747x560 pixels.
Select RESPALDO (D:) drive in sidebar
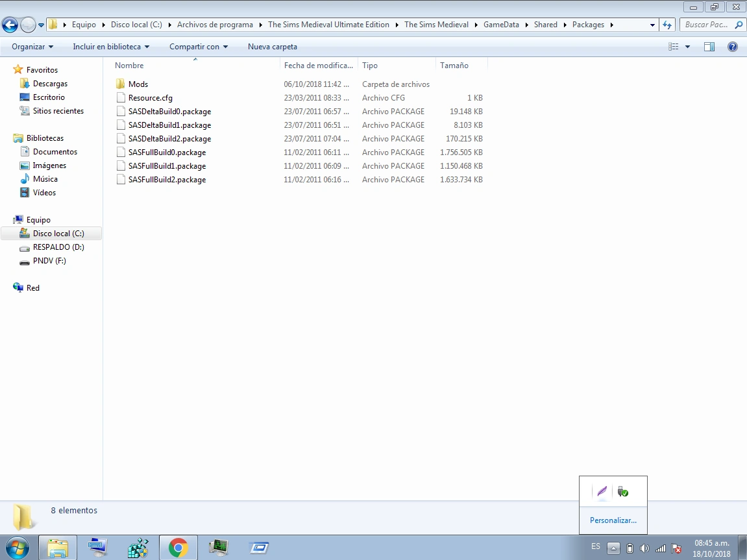58,247
